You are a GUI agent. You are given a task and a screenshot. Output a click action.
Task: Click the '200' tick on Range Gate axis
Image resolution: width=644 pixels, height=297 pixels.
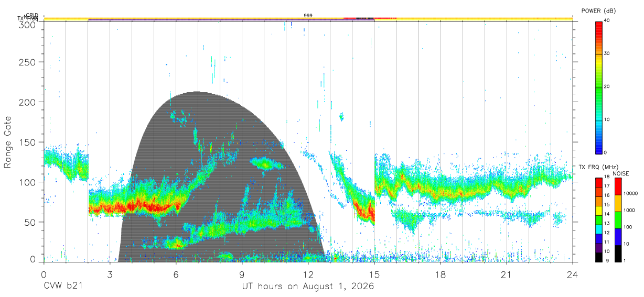26,102
